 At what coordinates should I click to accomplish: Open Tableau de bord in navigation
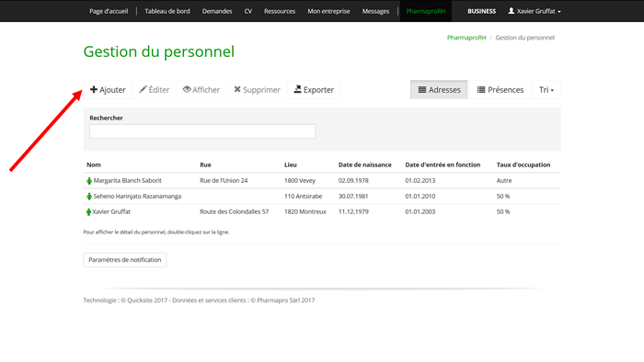pos(167,11)
